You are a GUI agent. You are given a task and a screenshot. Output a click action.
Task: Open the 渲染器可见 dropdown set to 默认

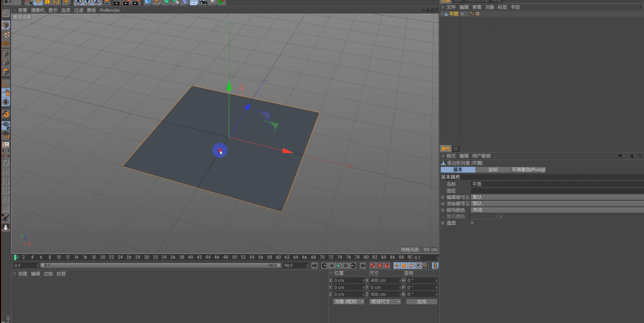[x=557, y=203]
